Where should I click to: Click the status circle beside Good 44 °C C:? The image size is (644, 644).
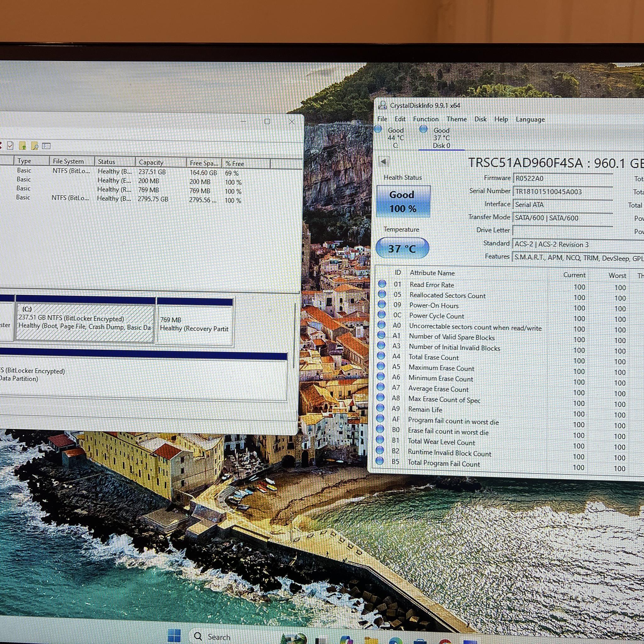[x=378, y=129]
